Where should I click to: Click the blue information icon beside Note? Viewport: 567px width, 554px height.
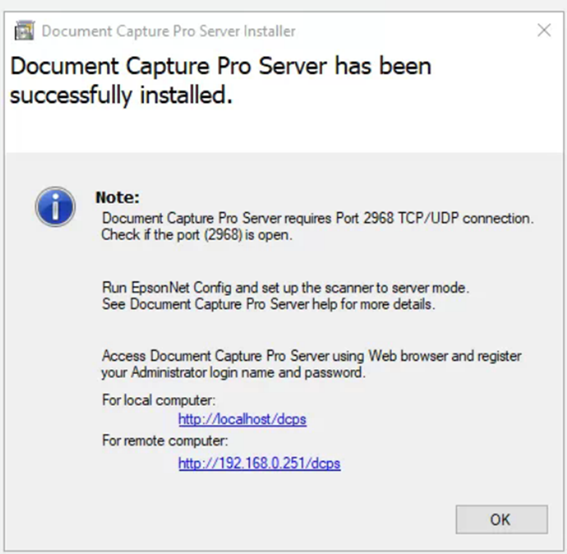(55, 206)
